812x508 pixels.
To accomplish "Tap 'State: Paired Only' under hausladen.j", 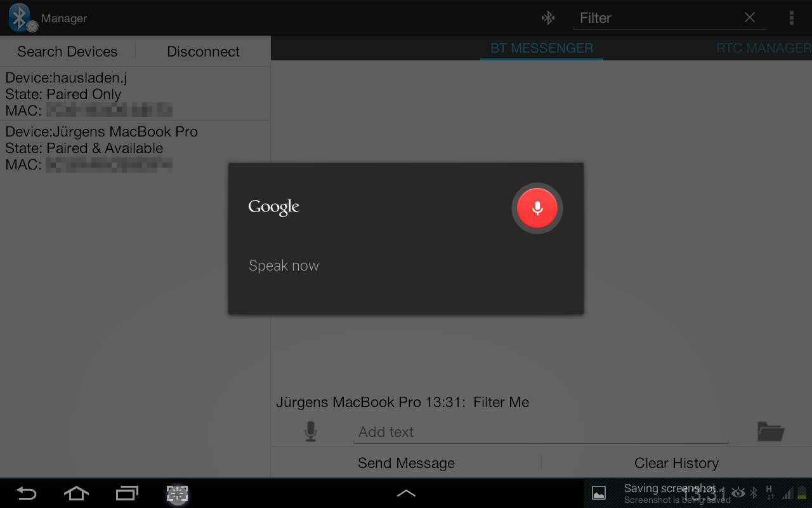I will pyautogui.click(x=63, y=94).
